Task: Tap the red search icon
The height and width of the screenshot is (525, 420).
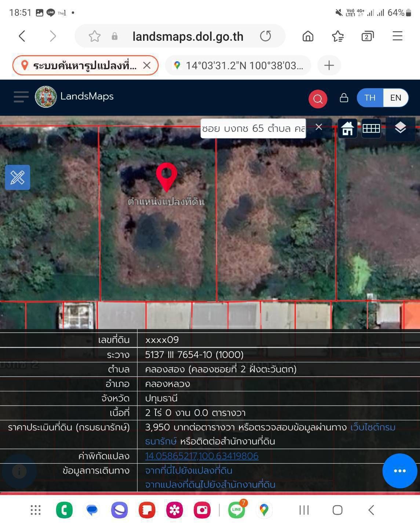Action: pyautogui.click(x=318, y=99)
